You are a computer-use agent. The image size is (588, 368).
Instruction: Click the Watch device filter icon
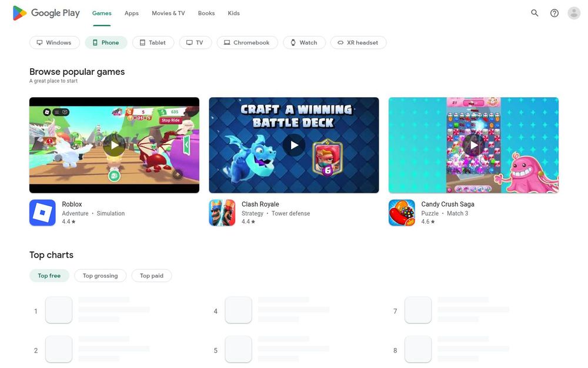(292, 42)
